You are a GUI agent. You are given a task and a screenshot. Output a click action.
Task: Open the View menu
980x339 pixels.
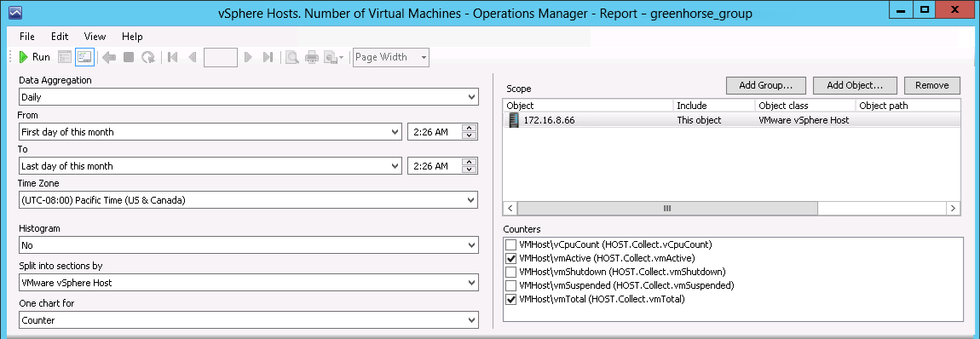(95, 37)
